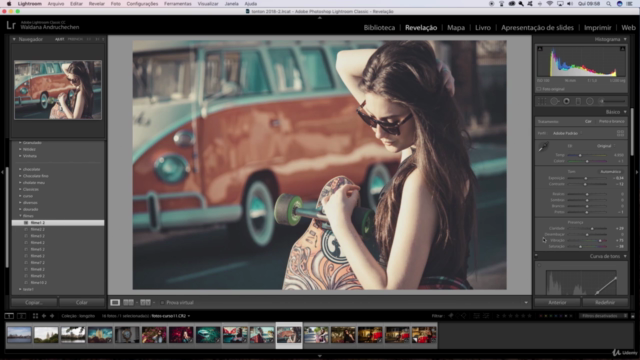Open the Mapa module
640x360 pixels.
tap(456, 27)
